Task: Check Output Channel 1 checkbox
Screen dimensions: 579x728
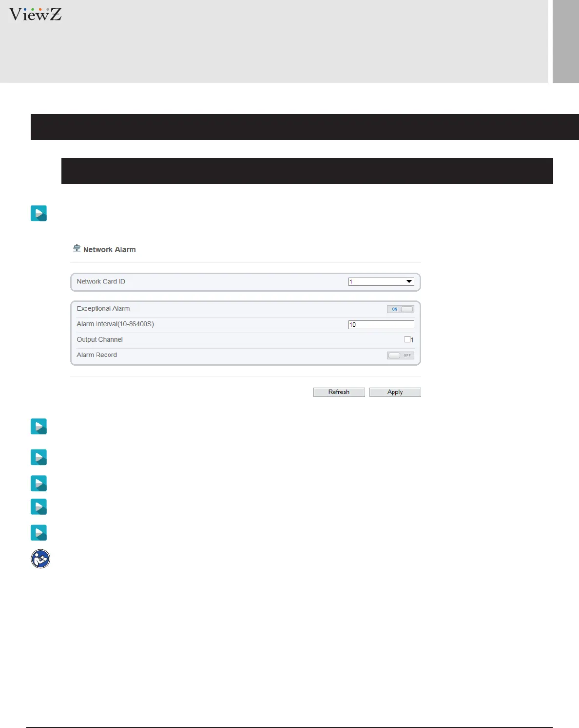Action: point(407,339)
